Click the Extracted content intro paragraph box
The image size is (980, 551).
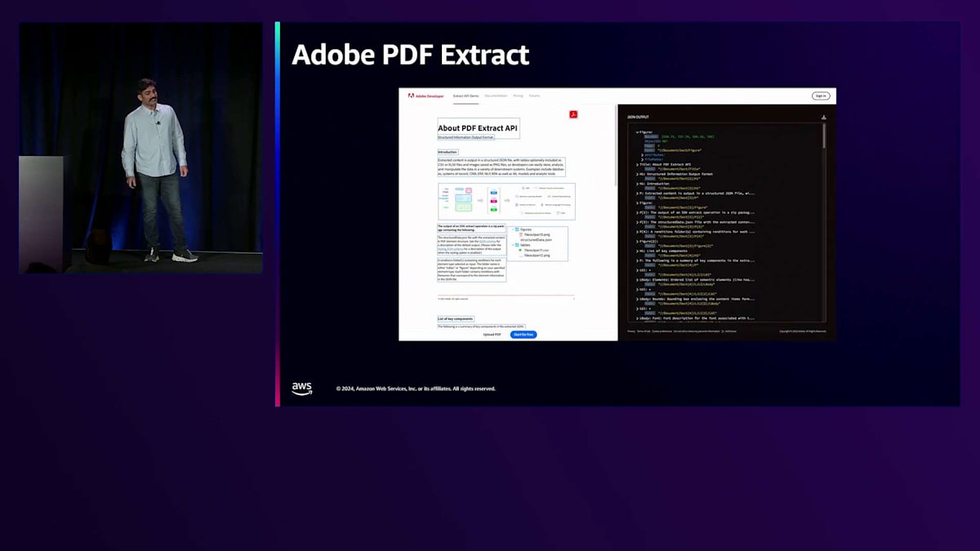click(x=501, y=167)
